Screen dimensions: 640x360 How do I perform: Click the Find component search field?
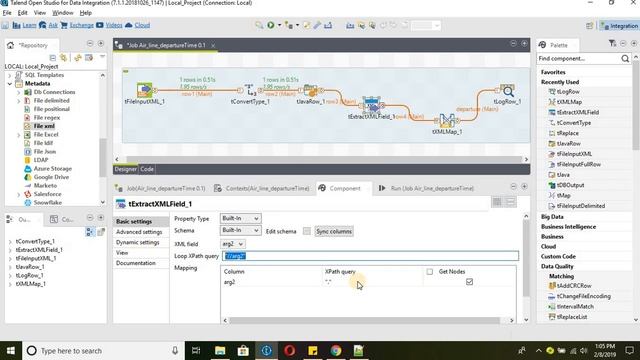pyautogui.click(x=578, y=59)
